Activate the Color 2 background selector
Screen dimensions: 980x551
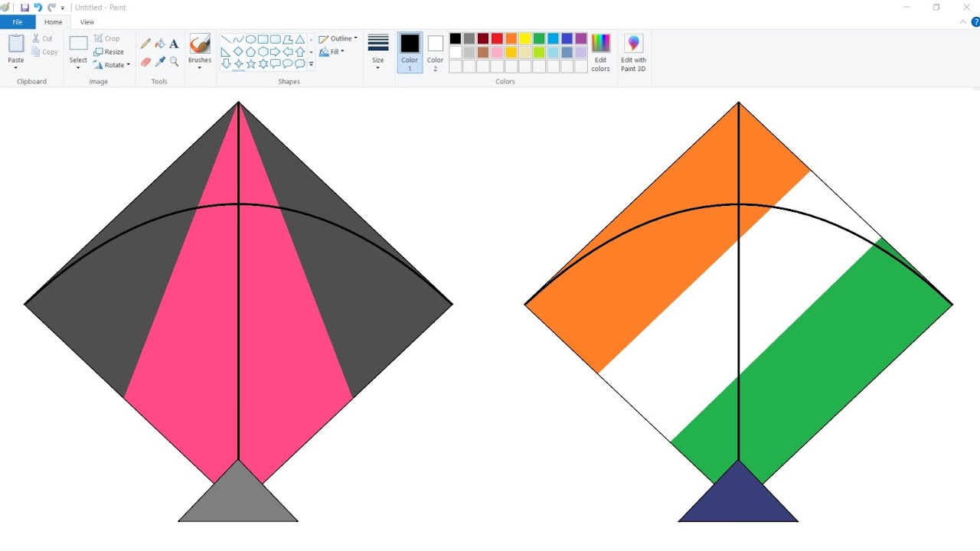point(435,52)
